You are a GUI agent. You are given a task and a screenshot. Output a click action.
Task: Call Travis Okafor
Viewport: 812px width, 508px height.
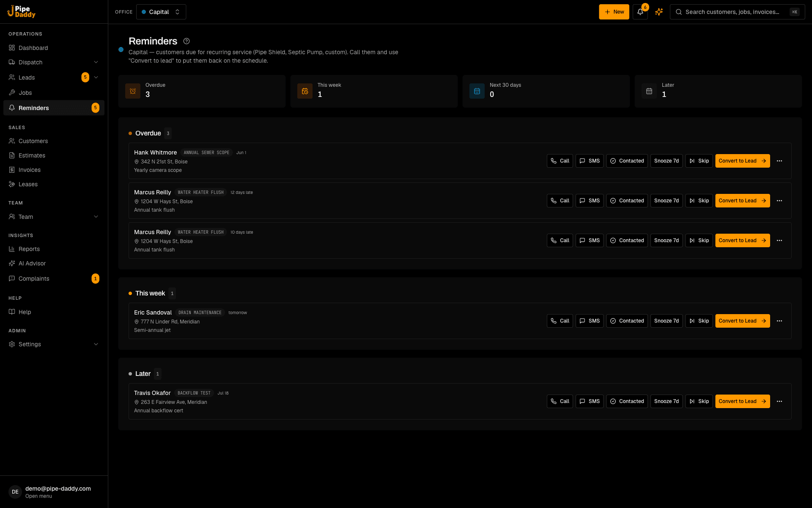[x=560, y=401]
